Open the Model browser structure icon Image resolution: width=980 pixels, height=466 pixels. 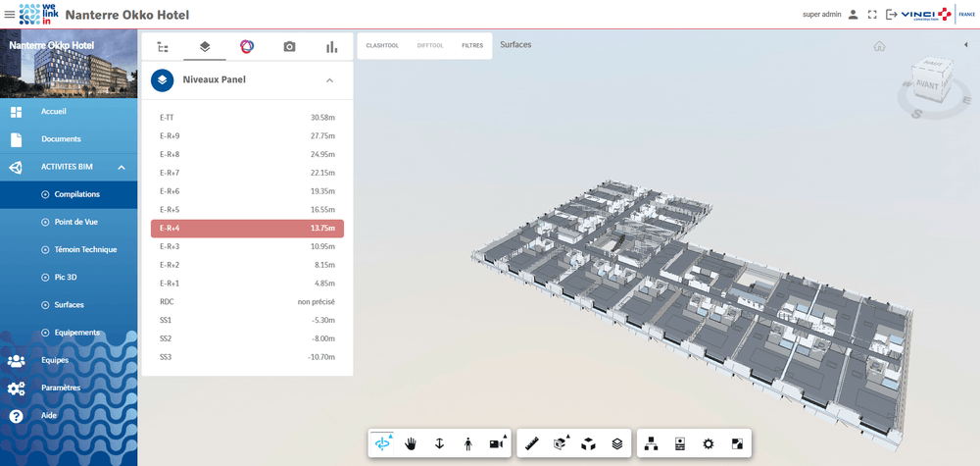click(652, 443)
